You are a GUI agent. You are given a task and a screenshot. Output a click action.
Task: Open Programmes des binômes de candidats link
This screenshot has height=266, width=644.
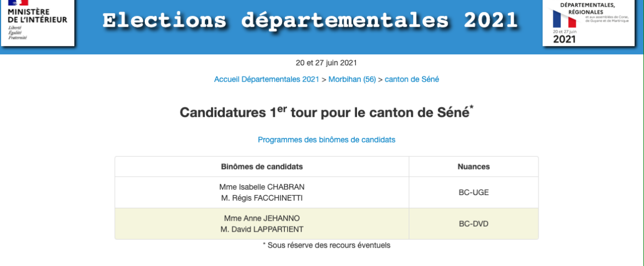pos(326,140)
